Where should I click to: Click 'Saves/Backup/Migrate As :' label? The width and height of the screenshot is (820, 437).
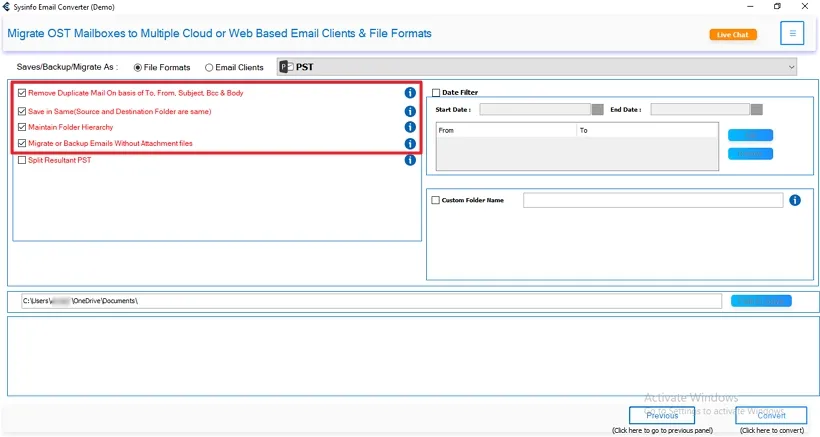(67, 67)
